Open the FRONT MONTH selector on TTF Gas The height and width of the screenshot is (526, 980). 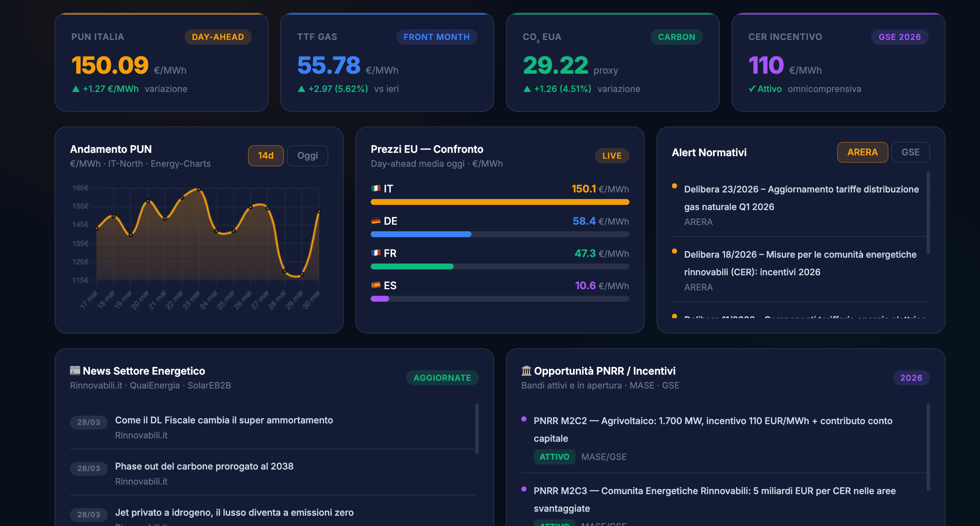coord(436,37)
